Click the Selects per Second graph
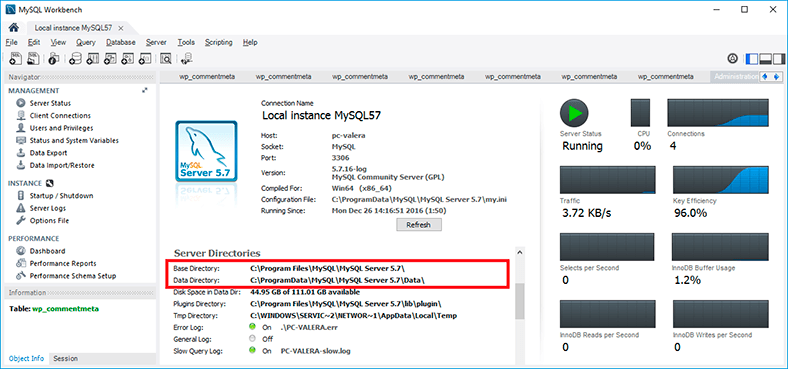788x369 pixels. 608,247
